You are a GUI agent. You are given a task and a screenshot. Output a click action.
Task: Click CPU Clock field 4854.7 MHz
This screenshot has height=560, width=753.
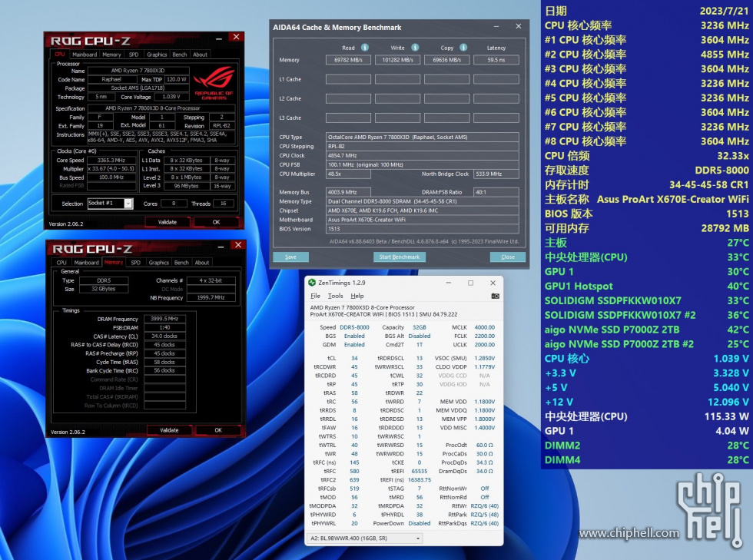[422, 156]
